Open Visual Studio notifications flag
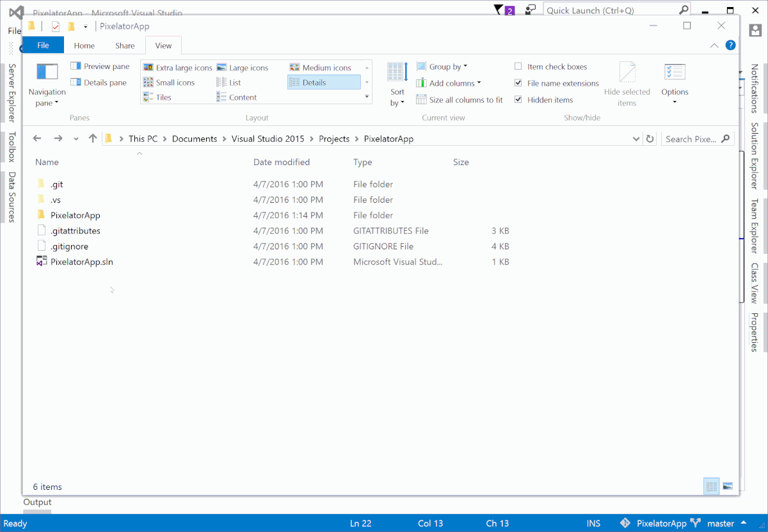 click(x=503, y=10)
